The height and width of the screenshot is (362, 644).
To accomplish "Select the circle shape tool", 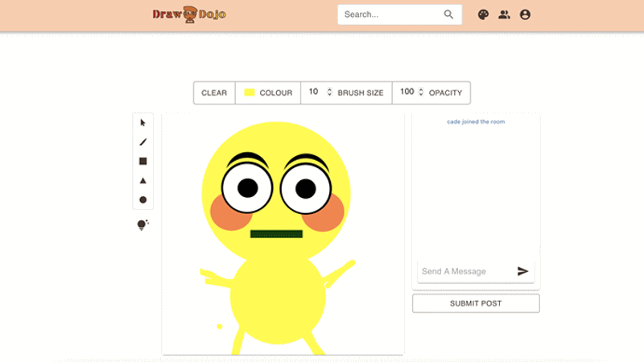I will click(143, 200).
